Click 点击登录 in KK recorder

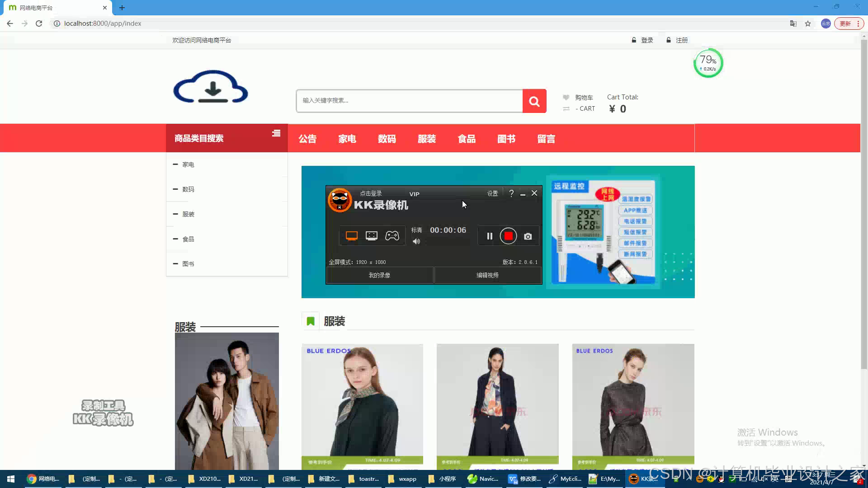point(371,193)
